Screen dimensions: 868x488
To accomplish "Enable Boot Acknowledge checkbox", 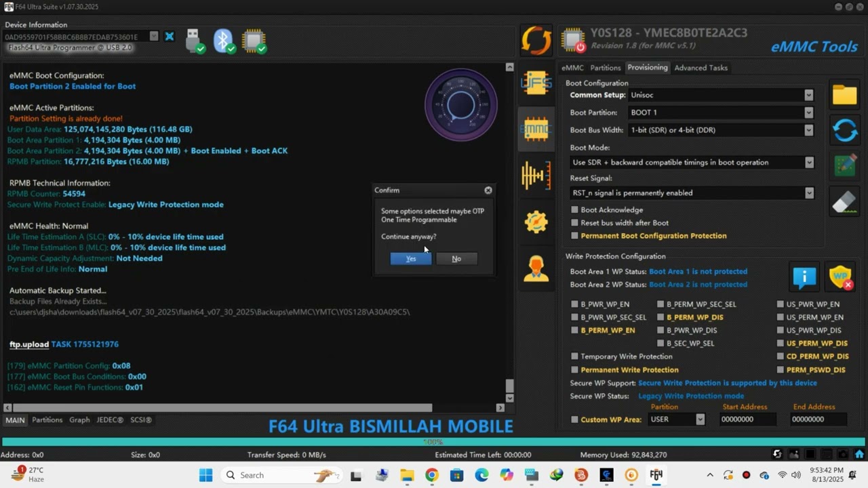I will 575,210.
